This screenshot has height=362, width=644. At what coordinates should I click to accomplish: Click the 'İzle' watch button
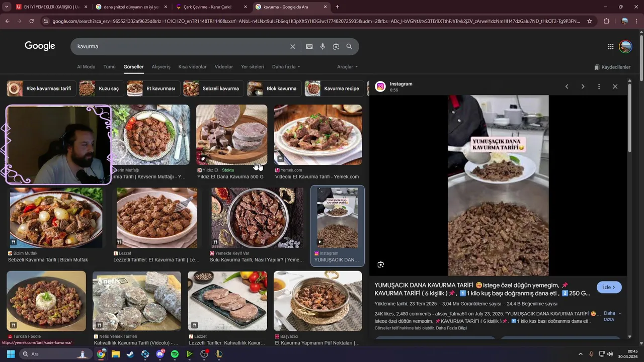[609, 287]
